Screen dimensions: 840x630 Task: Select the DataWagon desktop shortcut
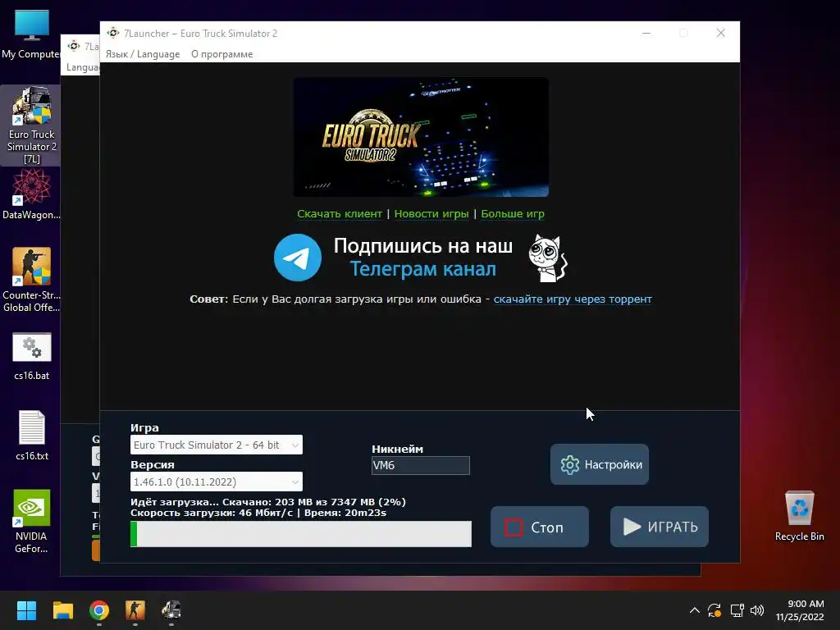31,194
